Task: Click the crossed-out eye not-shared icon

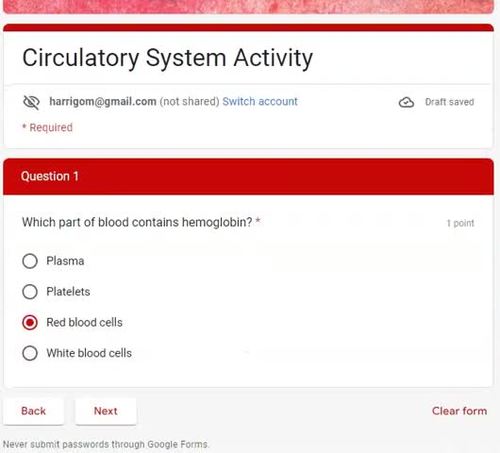Action: point(31,102)
